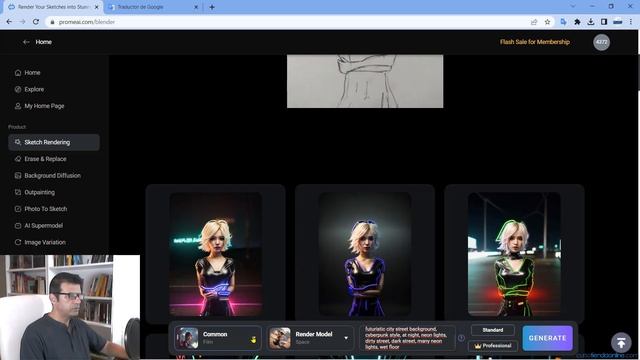The height and width of the screenshot is (360, 640).
Task: Click the Render Model thumbnail picture
Action: [280, 338]
